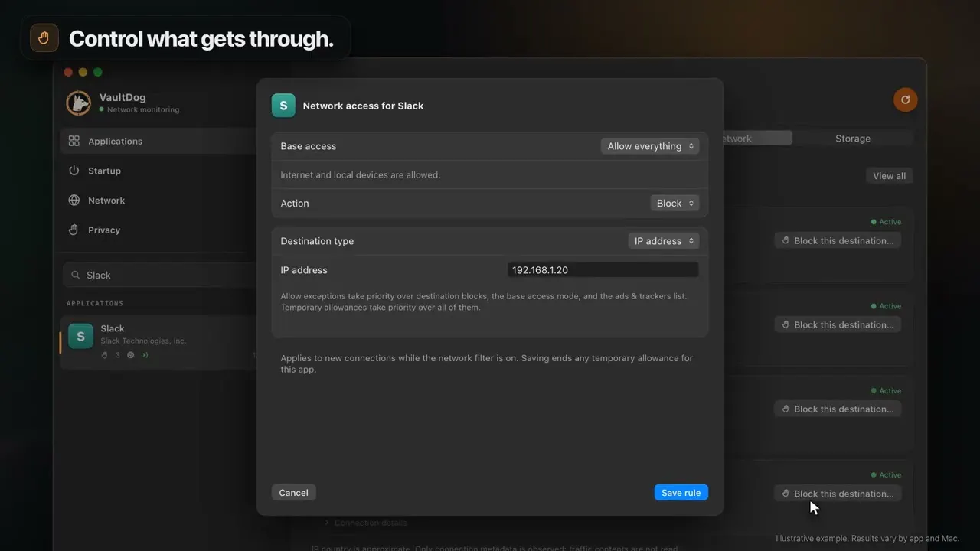Viewport: 980px width, 551px height.
Task: Click the VaultDog dog logo
Action: [78, 103]
